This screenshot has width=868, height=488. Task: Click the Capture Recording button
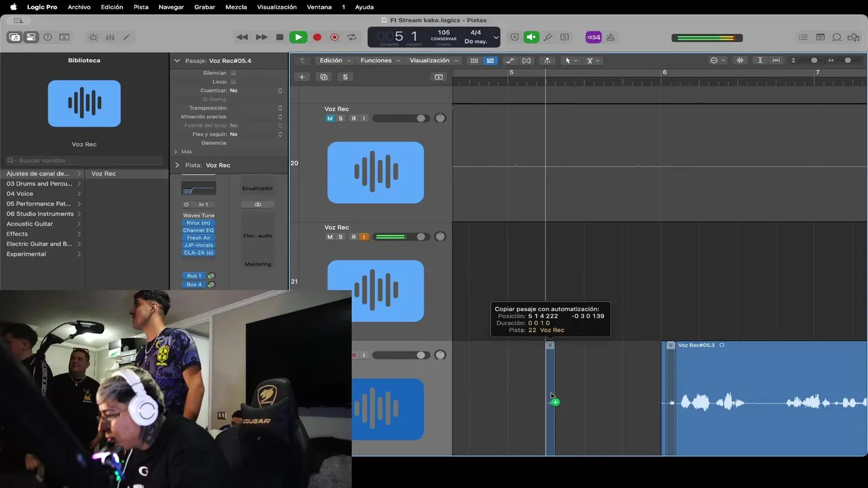pyautogui.click(x=334, y=37)
